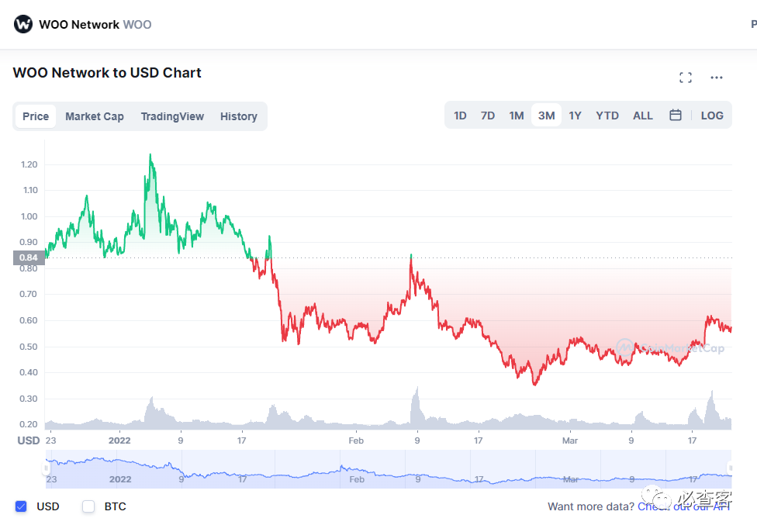The width and height of the screenshot is (757, 532).
Task: Open the three-dot more options menu
Action: point(717,78)
